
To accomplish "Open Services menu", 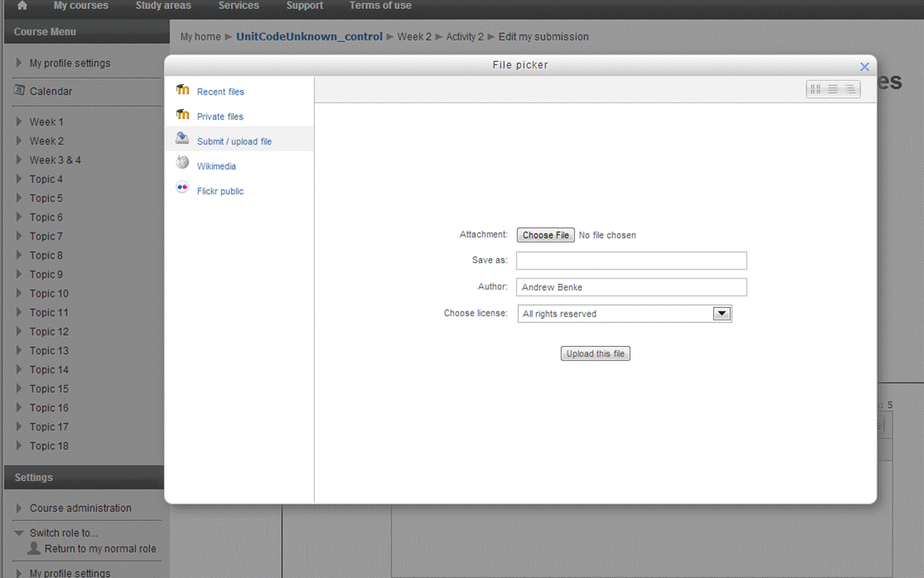I will pyautogui.click(x=239, y=6).
